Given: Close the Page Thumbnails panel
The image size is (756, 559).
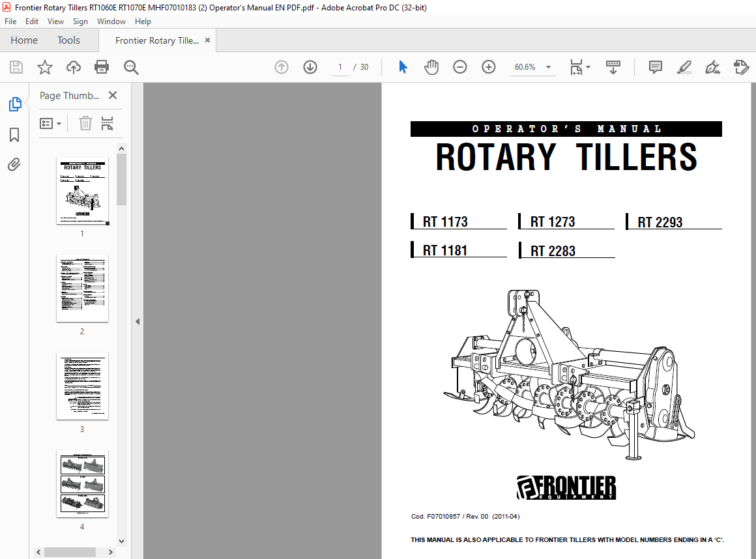Looking at the screenshot, I should point(113,95).
